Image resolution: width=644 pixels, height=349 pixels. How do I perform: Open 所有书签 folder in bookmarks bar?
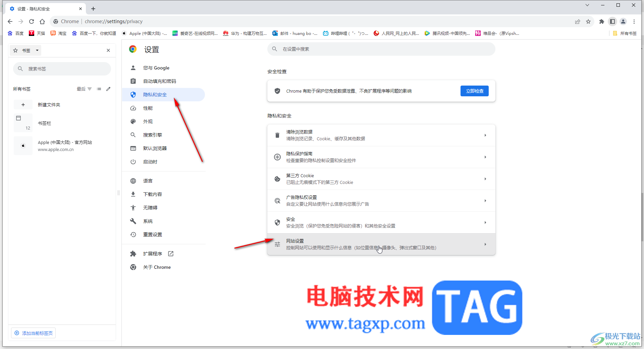point(625,33)
